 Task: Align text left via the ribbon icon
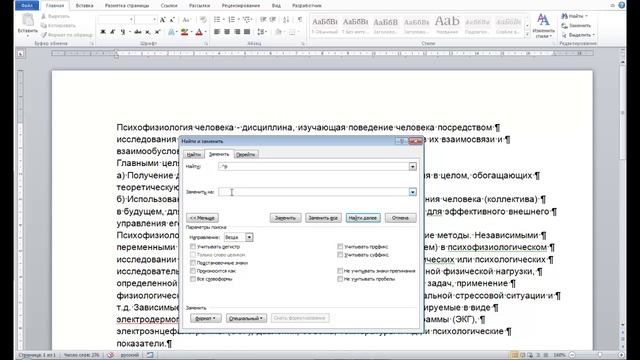(x=217, y=32)
